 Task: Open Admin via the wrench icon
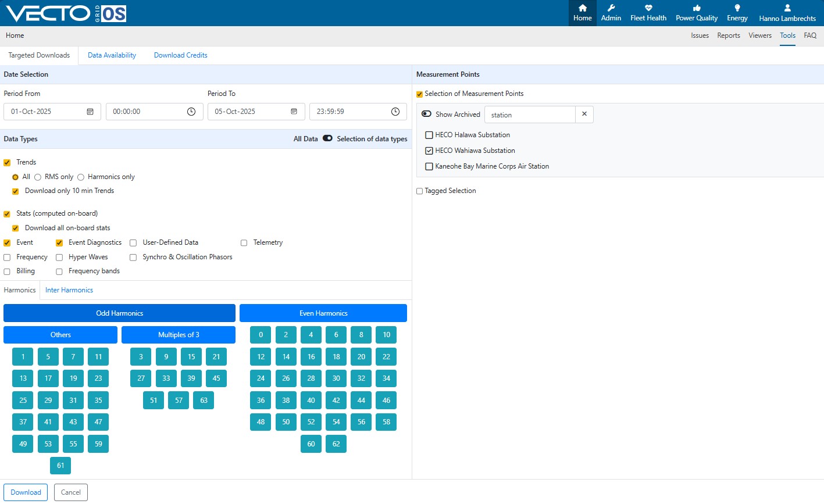click(611, 8)
